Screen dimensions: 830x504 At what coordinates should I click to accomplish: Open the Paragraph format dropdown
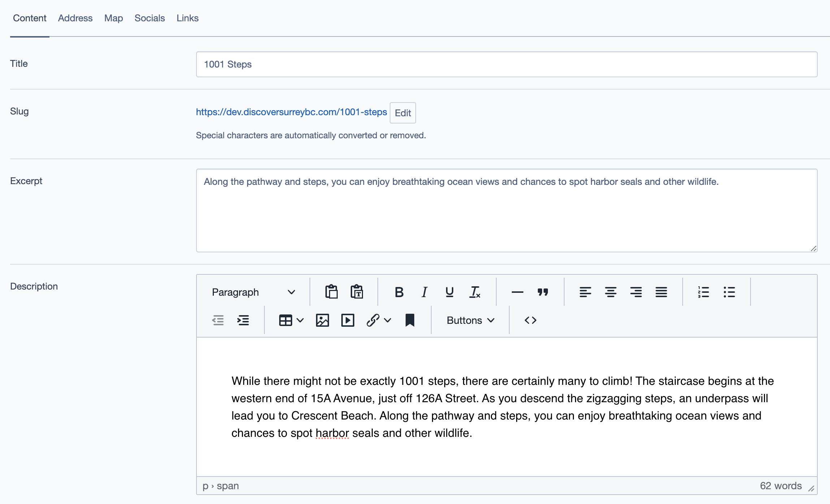254,292
